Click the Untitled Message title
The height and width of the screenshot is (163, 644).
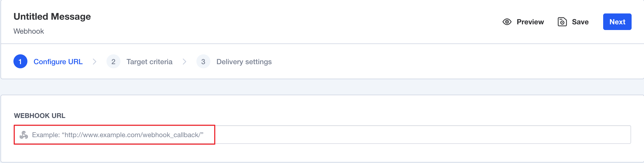[52, 17]
